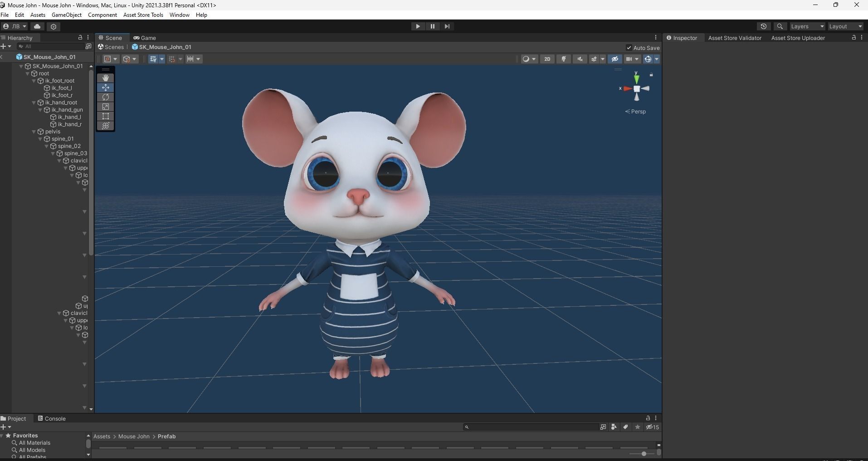Image resolution: width=868 pixels, height=461 pixels.
Task: Open the gizmos dropdown arrow
Action: tap(657, 59)
